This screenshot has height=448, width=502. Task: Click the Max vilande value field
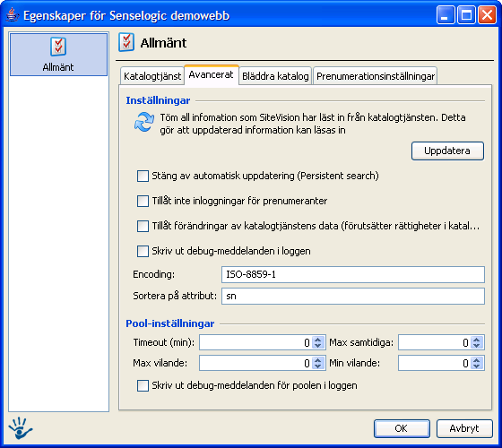coord(255,363)
